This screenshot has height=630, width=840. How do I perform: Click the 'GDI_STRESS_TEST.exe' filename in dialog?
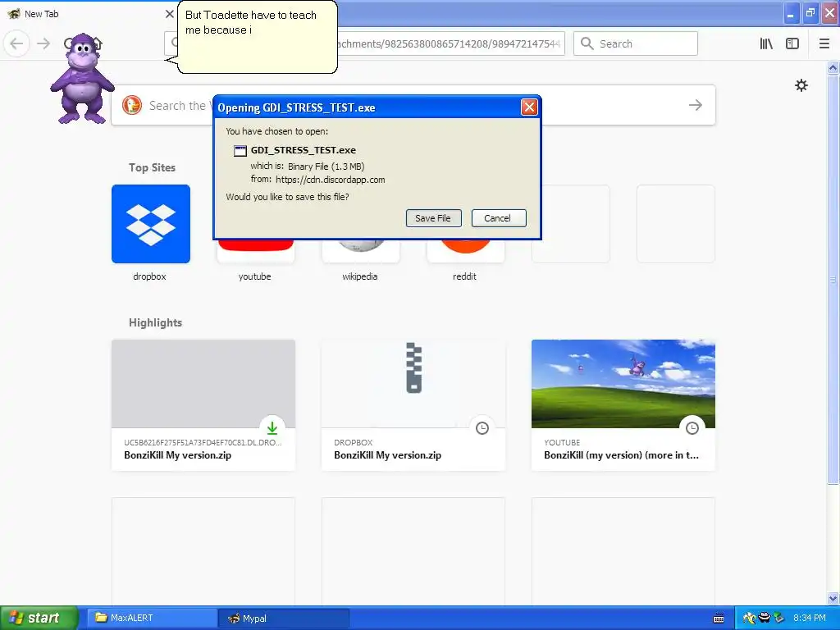(x=304, y=150)
